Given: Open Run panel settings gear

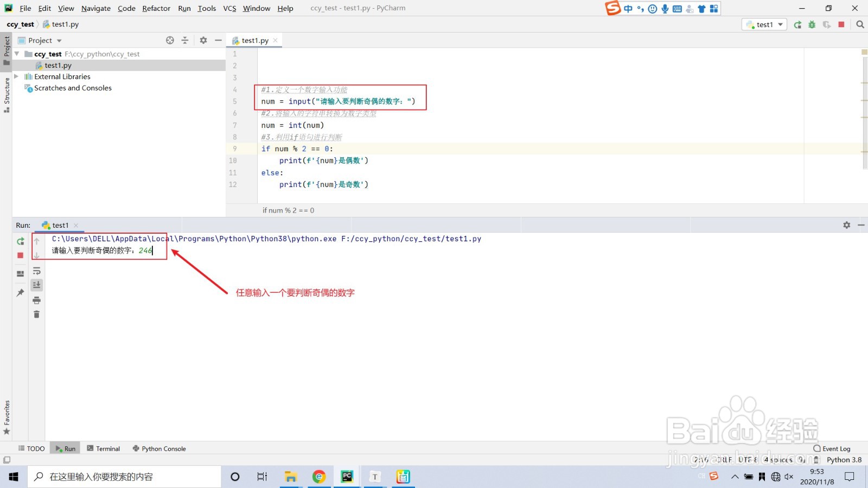Looking at the screenshot, I should (847, 225).
